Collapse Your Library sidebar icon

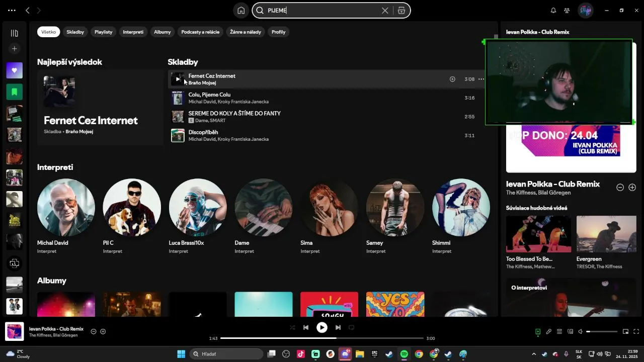[14, 33]
